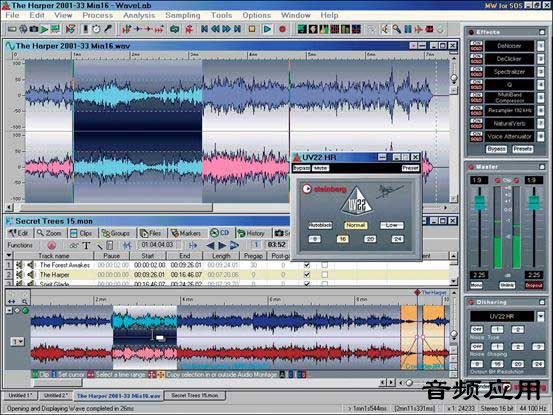This screenshot has height=415, width=553.
Task: Click the red running-figure icon in toolbar
Action: [189, 29]
